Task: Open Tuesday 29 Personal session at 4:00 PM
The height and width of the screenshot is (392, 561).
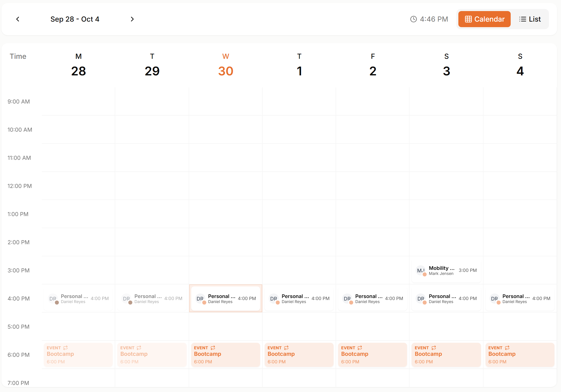Action: coord(152,299)
